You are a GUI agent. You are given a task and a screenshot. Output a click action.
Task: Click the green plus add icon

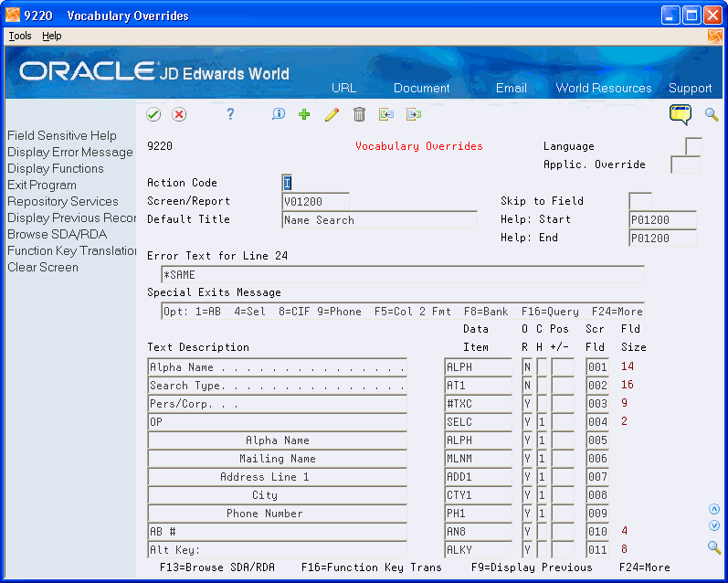(304, 114)
